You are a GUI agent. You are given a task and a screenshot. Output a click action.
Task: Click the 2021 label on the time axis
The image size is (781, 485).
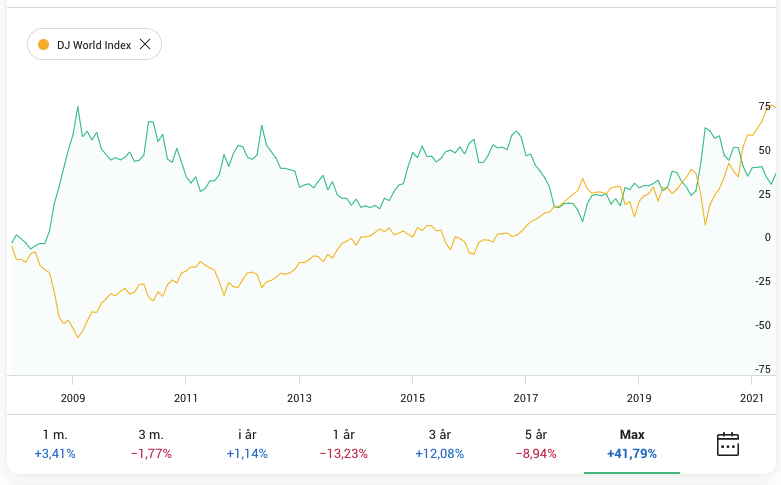tap(751, 398)
